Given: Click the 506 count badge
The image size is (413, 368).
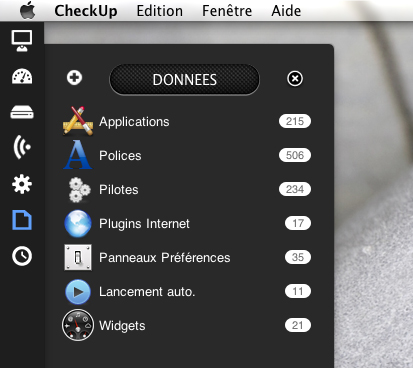Looking at the screenshot, I should [x=295, y=155].
